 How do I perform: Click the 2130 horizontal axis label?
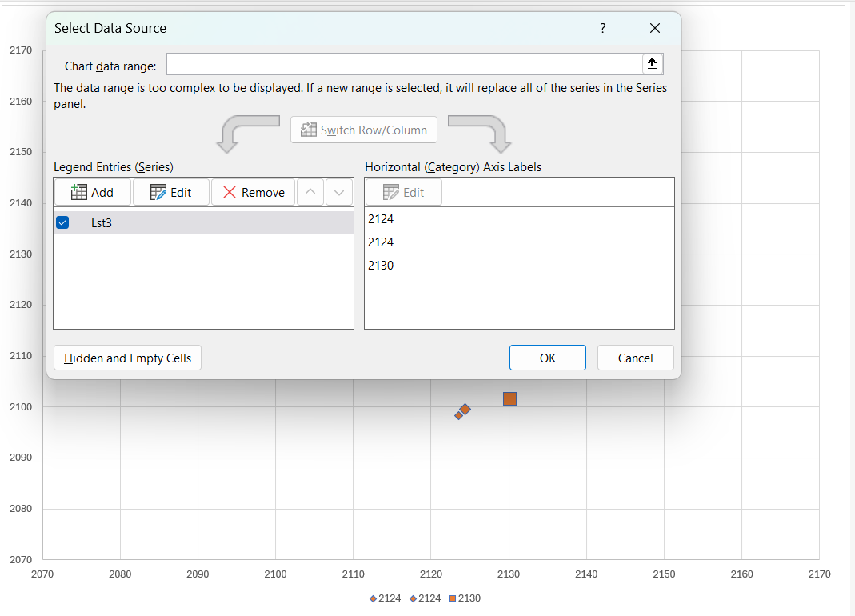(509, 574)
